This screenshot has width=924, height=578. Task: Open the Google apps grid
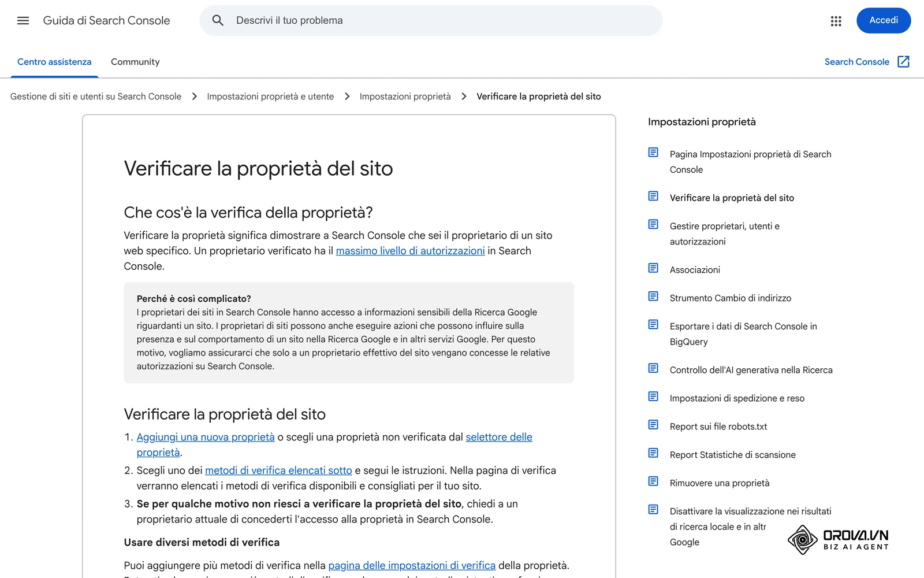pos(836,21)
